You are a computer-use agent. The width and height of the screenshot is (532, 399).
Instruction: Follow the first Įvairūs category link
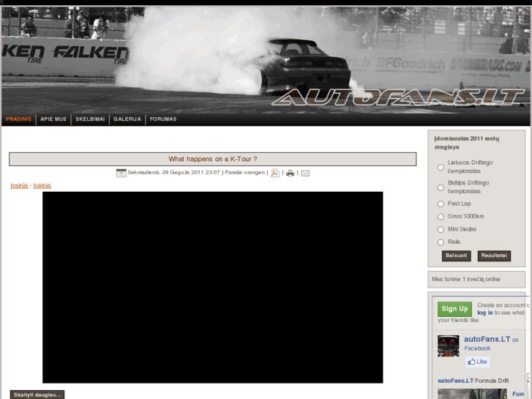[19, 185]
